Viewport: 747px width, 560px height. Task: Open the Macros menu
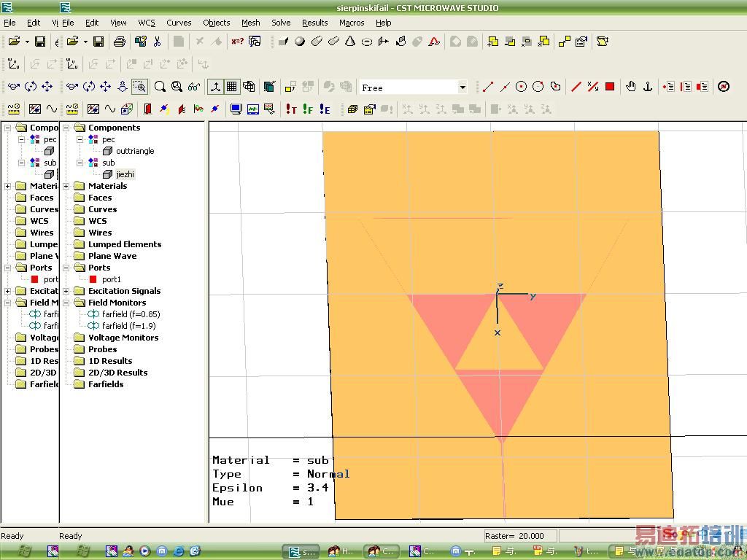[351, 23]
